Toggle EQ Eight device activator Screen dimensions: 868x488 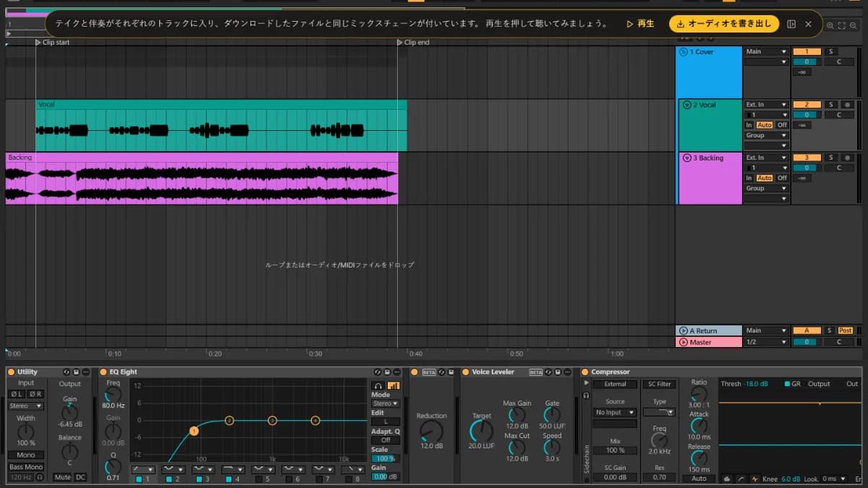coord(103,372)
